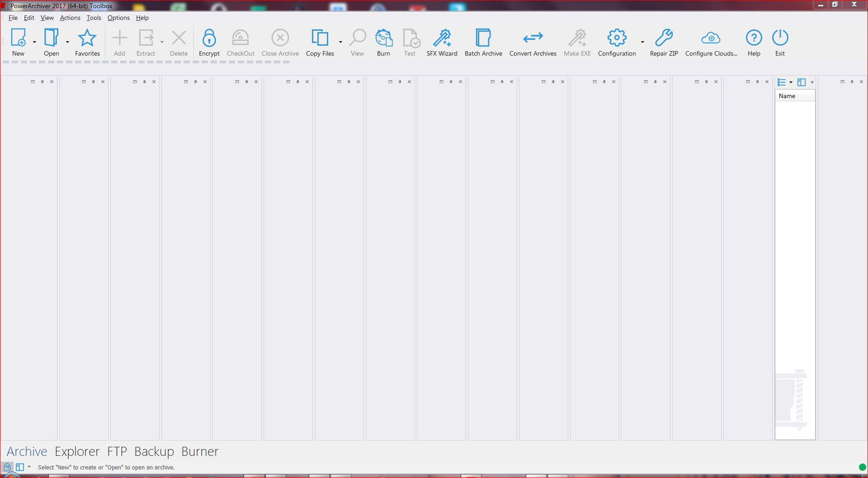The width and height of the screenshot is (868, 478).
Task: Click the Convert Archives icon
Action: pyautogui.click(x=533, y=38)
